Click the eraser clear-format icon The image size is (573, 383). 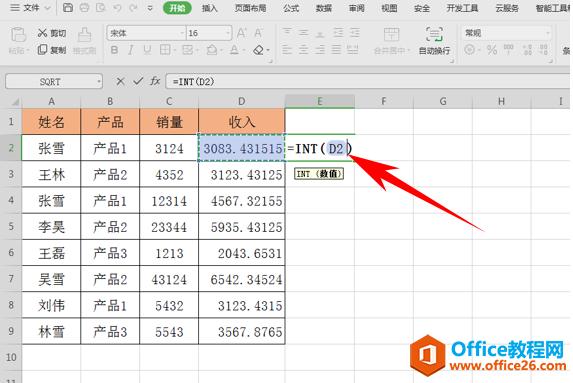258,50
